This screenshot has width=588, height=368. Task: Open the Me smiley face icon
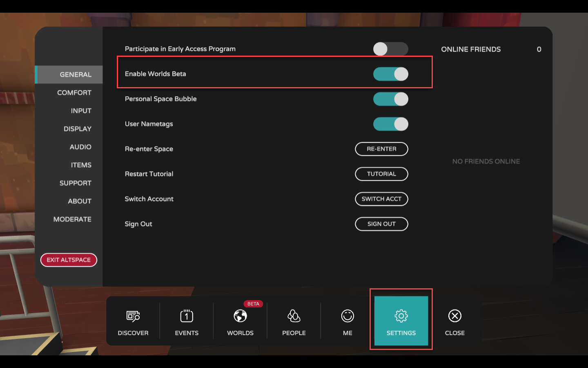[347, 316]
